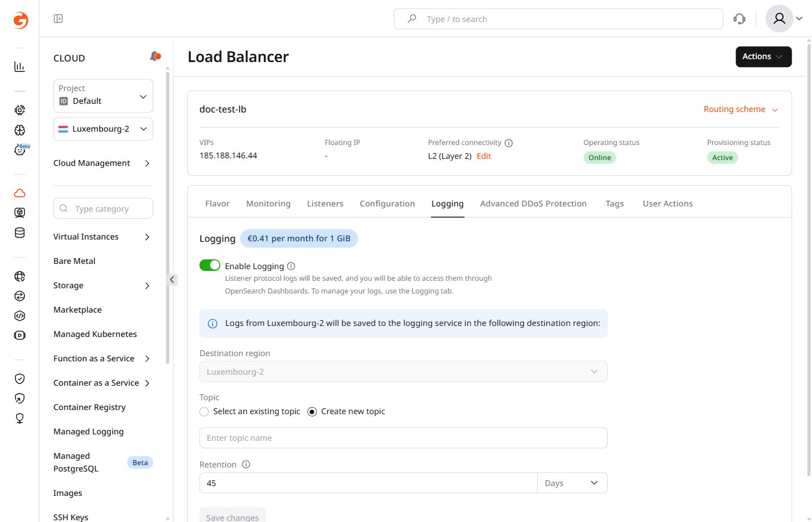Viewport: 812px width, 522px height.
Task: Expand Cloud Management section
Action: click(x=102, y=163)
